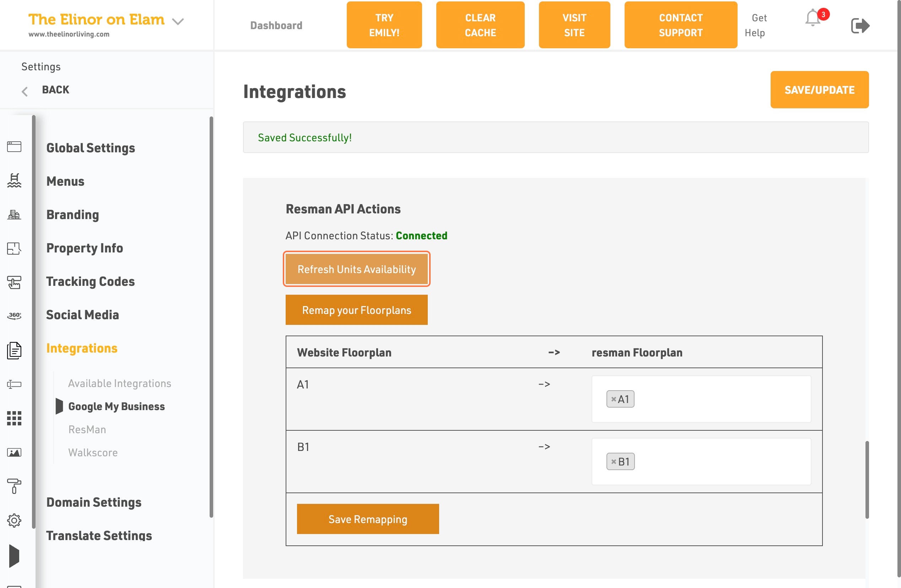
Task: Expand the sidebar using the dark arrow
Action: click(14, 556)
